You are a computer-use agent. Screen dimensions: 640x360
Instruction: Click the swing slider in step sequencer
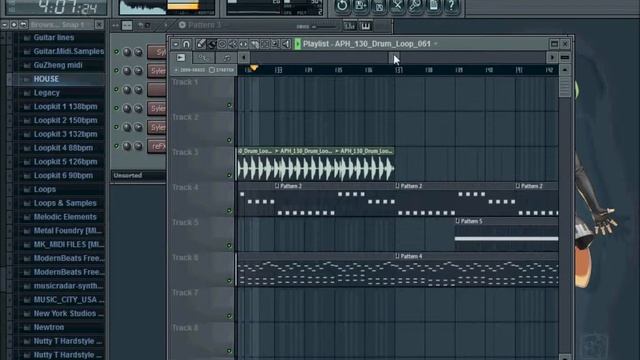coord(323,27)
